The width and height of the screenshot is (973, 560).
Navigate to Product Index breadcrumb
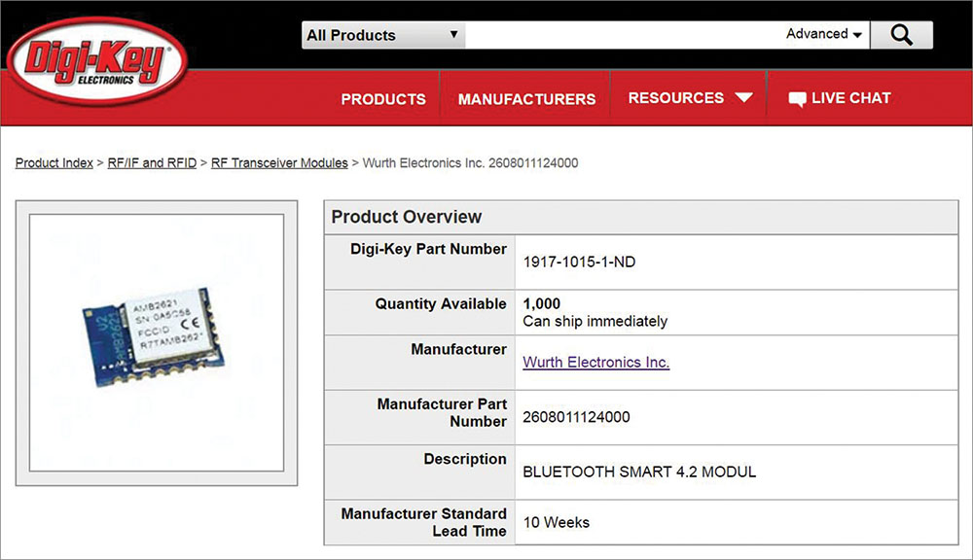54,163
